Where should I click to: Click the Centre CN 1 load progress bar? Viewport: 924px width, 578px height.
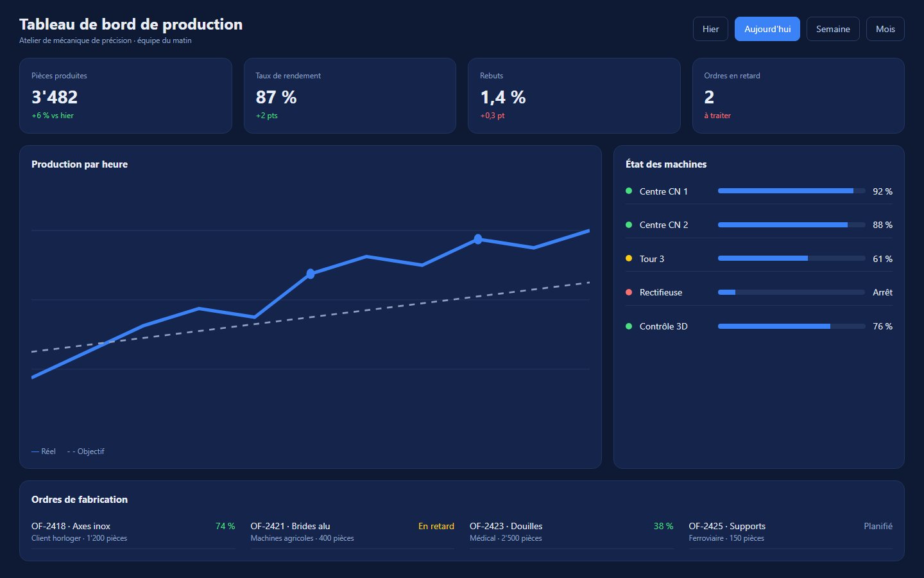tap(792, 191)
